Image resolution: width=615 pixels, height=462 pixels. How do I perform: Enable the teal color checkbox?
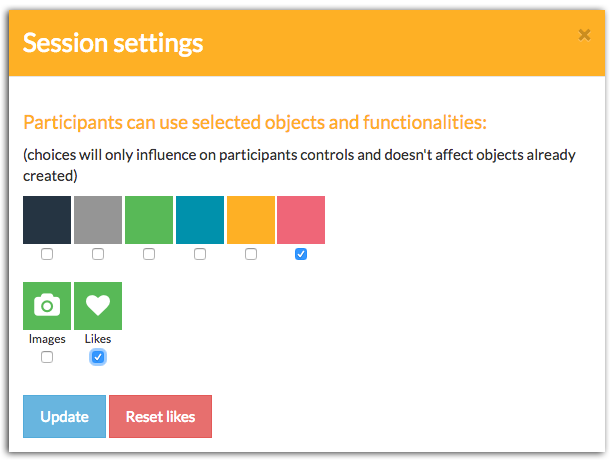pos(200,255)
